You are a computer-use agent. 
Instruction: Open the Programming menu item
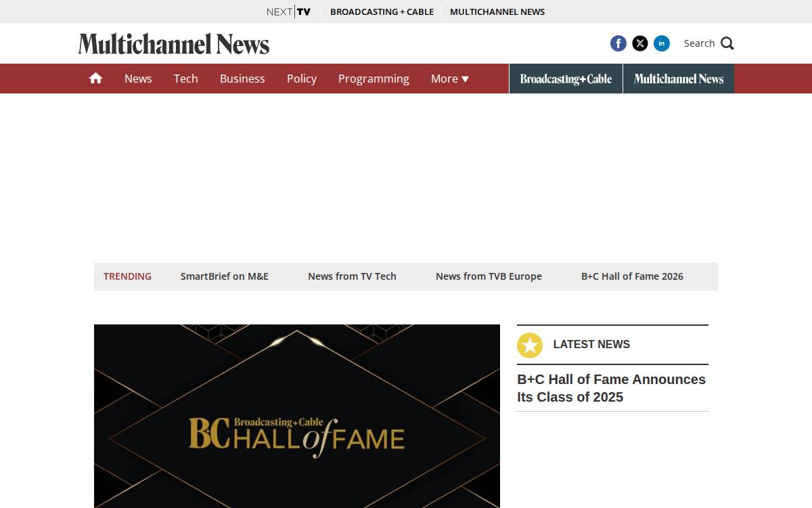pyautogui.click(x=374, y=79)
